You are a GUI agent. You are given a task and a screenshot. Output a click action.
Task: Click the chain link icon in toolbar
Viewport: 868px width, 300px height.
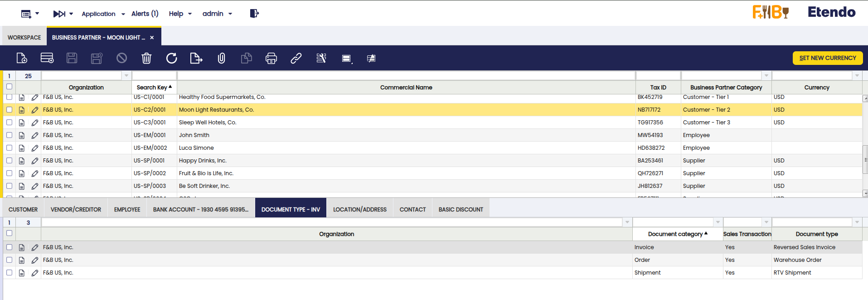coord(296,58)
